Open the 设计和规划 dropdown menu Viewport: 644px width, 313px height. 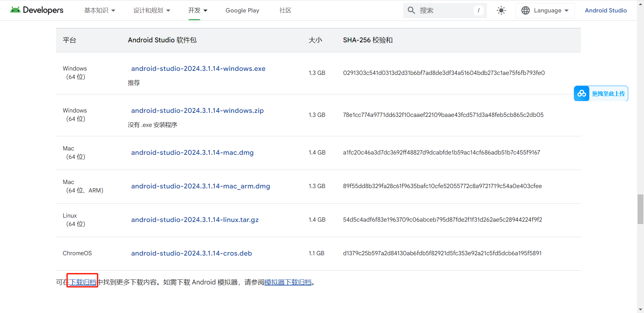click(x=152, y=10)
